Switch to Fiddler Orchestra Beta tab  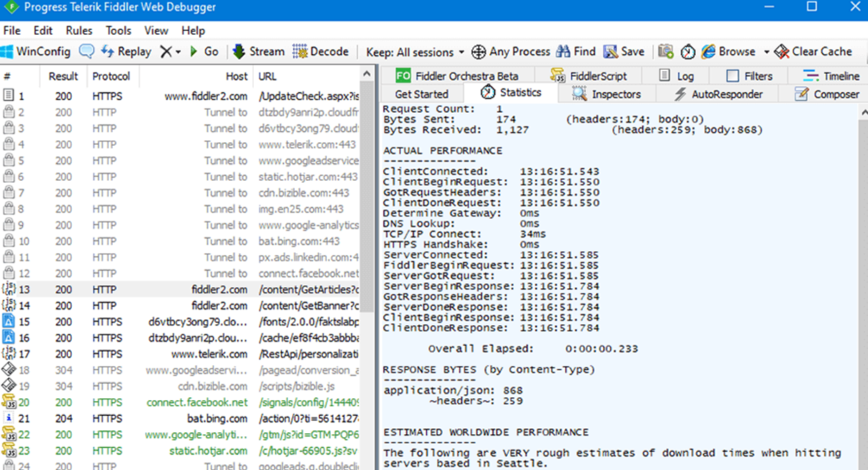tap(457, 76)
